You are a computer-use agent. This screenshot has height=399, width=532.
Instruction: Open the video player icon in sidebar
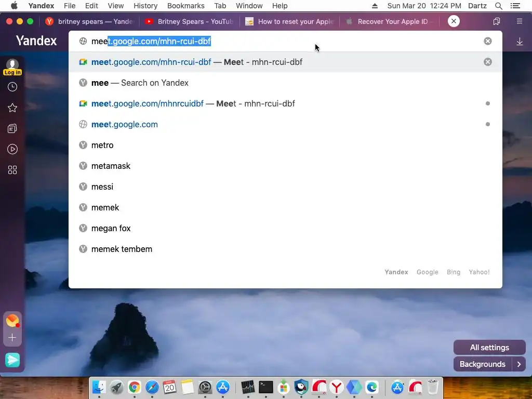click(12, 149)
